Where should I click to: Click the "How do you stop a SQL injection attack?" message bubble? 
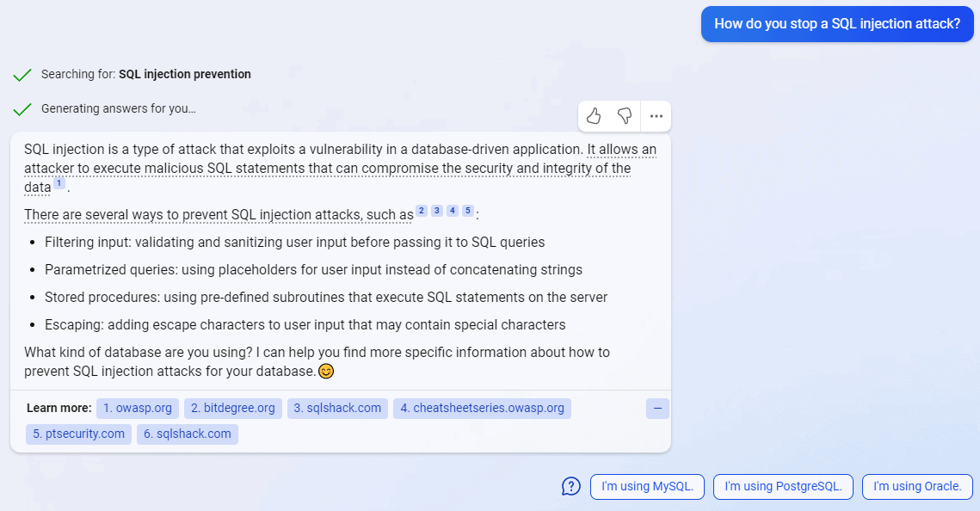click(837, 24)
